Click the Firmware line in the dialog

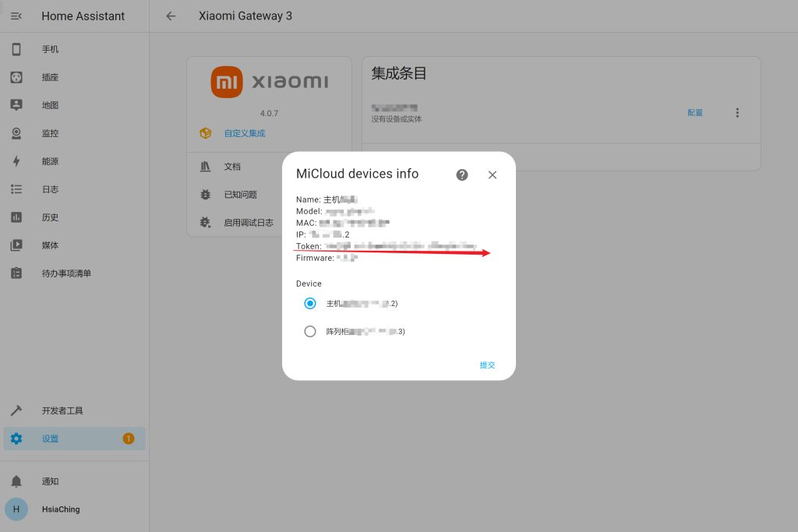click(x=327, y=258)
